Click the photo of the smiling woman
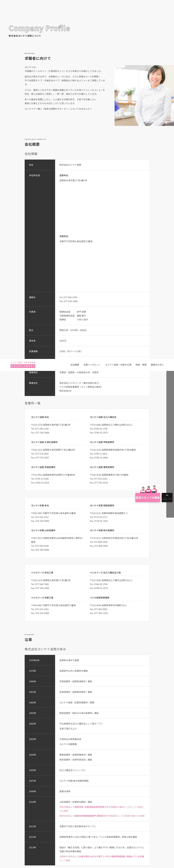174x868 pixels. point(144,95)
